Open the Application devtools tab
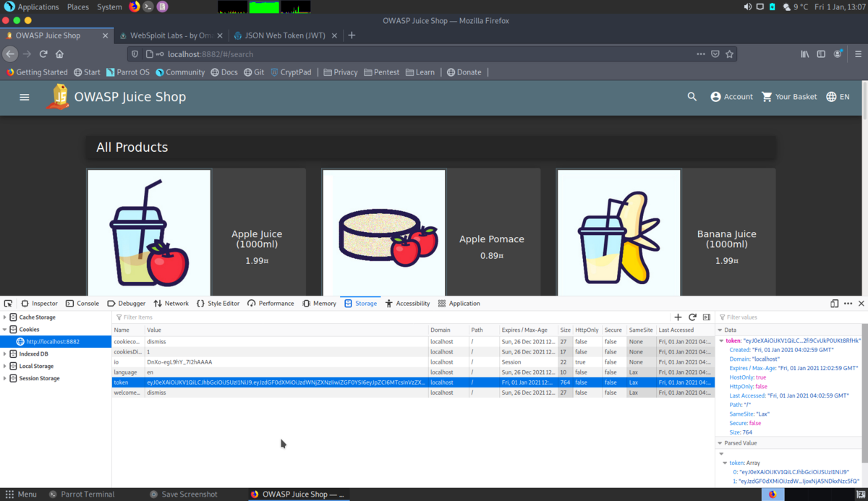 point(459,304)
